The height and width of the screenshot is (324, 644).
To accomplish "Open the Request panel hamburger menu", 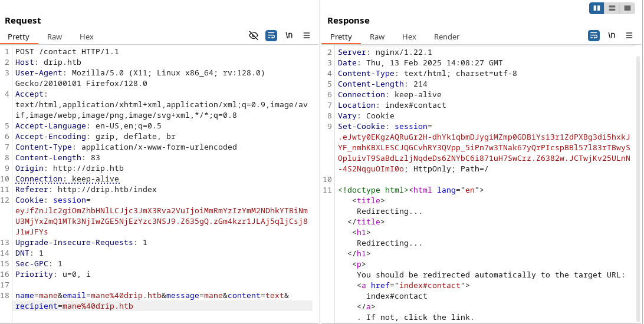I will (x=307, y=35).
